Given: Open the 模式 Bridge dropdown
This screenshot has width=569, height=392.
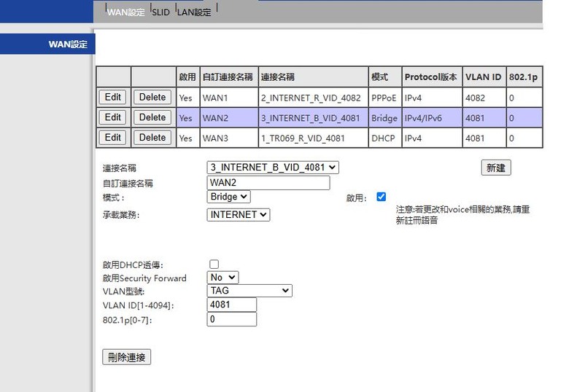Looking at the screenshot, I should point(228,197).
